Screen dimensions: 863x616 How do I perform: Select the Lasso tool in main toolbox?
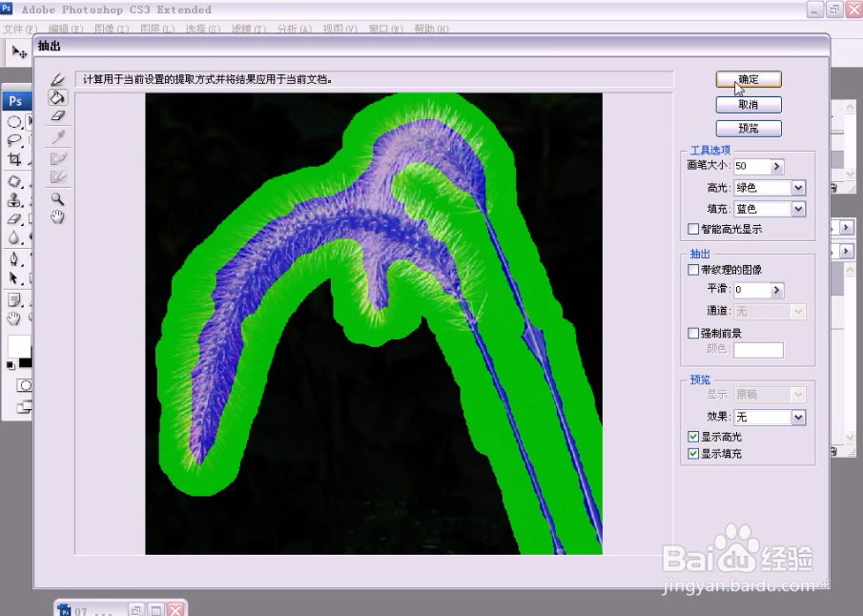coord(14,140)
